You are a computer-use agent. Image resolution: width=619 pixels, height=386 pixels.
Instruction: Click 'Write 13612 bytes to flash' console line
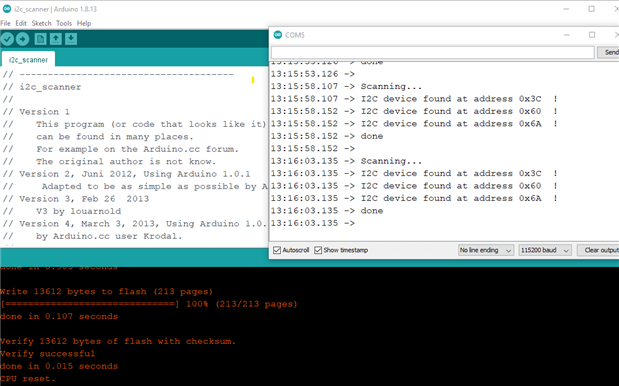[106, 292]
